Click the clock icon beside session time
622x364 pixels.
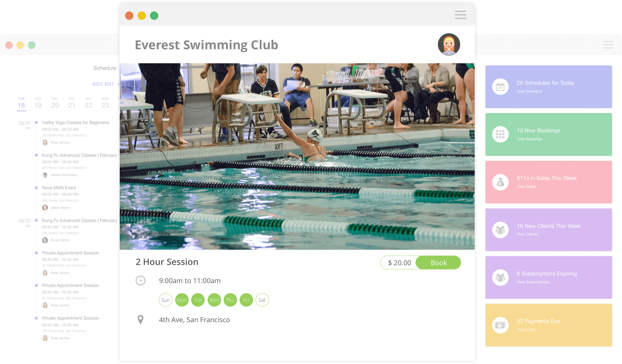coord(140,281)
